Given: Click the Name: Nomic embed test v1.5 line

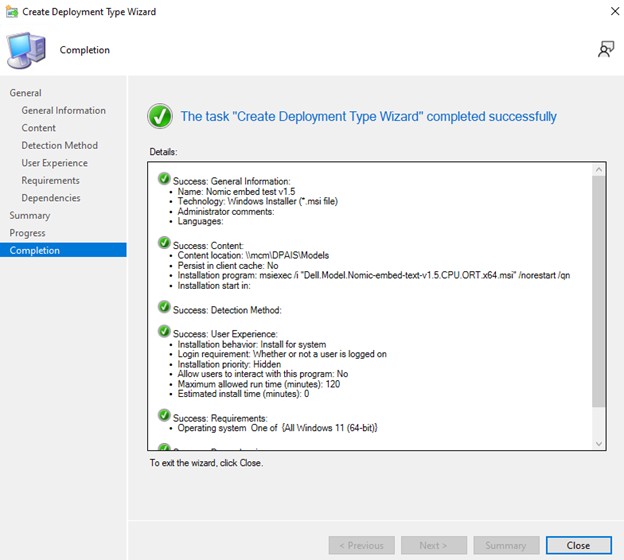Looking at the screenshot, I should (x=236, y=191).
